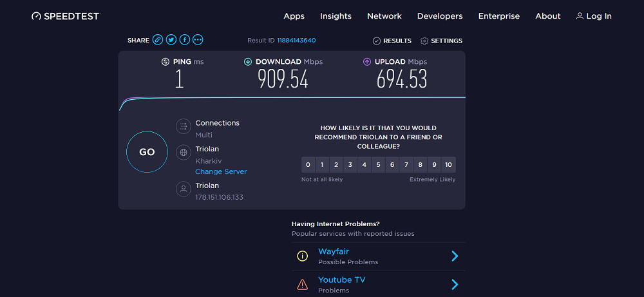Rate recommendation score 2

point(336,165)
